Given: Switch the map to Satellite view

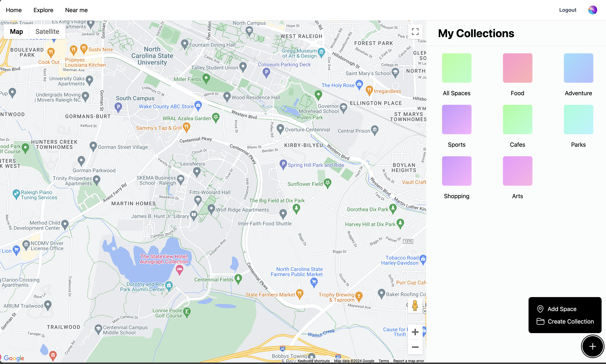Looking at the screenshot, I should click(47, 32).
